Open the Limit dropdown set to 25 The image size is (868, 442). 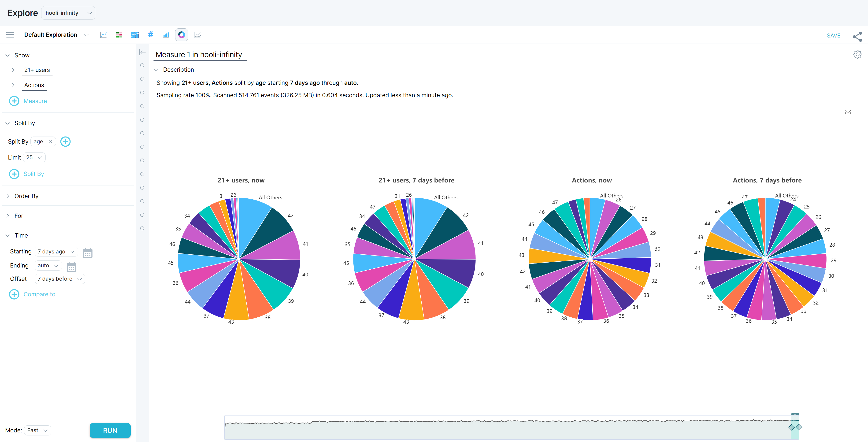click(x=34, y=157)
